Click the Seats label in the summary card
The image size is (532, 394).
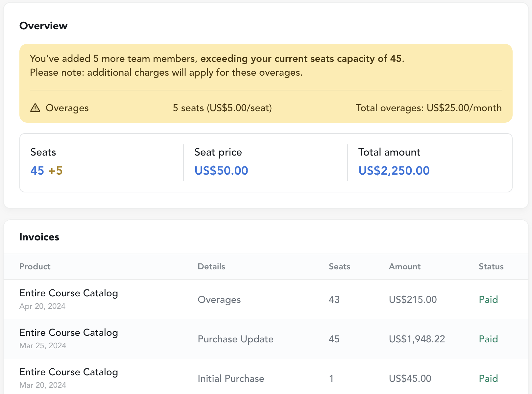click(x=43, y=152)
